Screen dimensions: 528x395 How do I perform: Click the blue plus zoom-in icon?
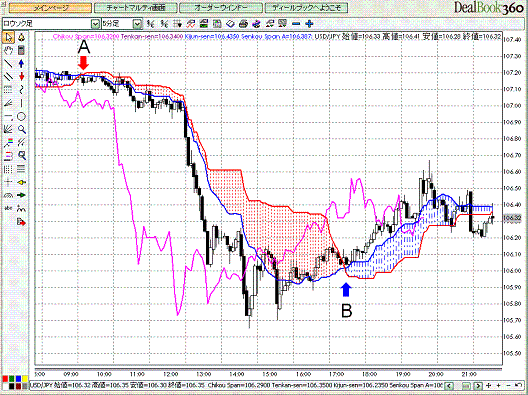pos(309,24)
